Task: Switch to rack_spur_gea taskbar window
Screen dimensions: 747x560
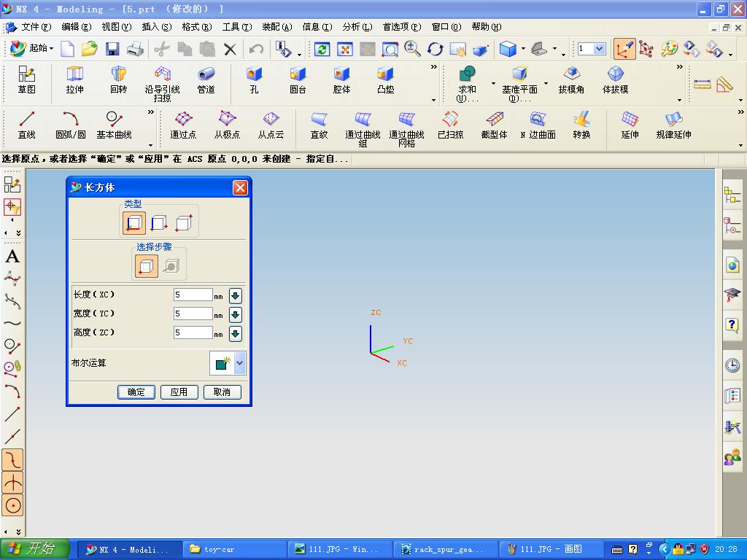Action: [446, 550]
